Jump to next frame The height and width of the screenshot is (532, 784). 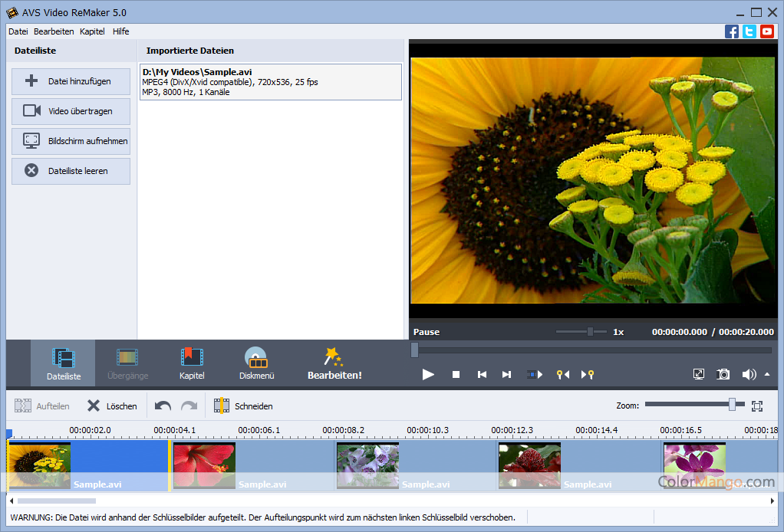(506, 374)
